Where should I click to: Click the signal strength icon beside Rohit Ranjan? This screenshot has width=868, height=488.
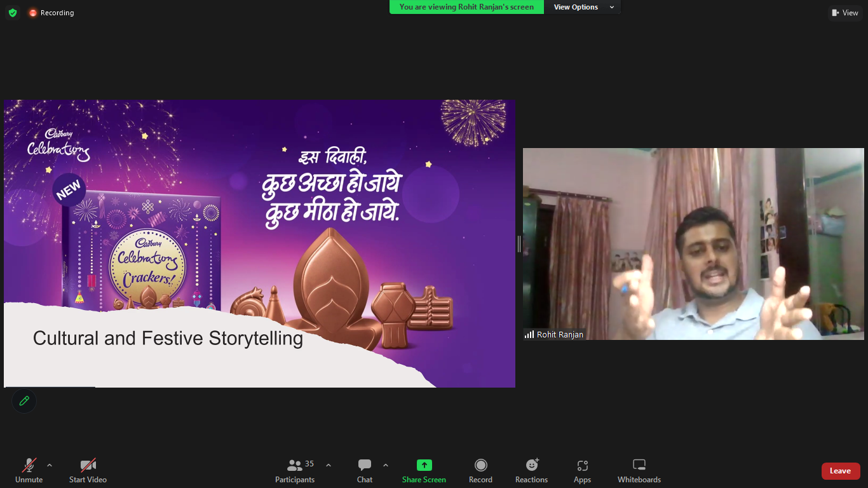pyautogui.click(x=529, y=334)
